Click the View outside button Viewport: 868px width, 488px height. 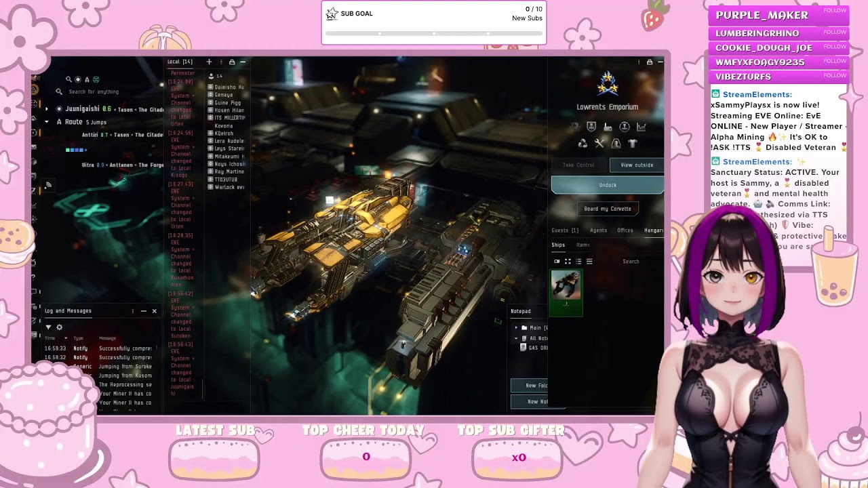click(637, 165)
